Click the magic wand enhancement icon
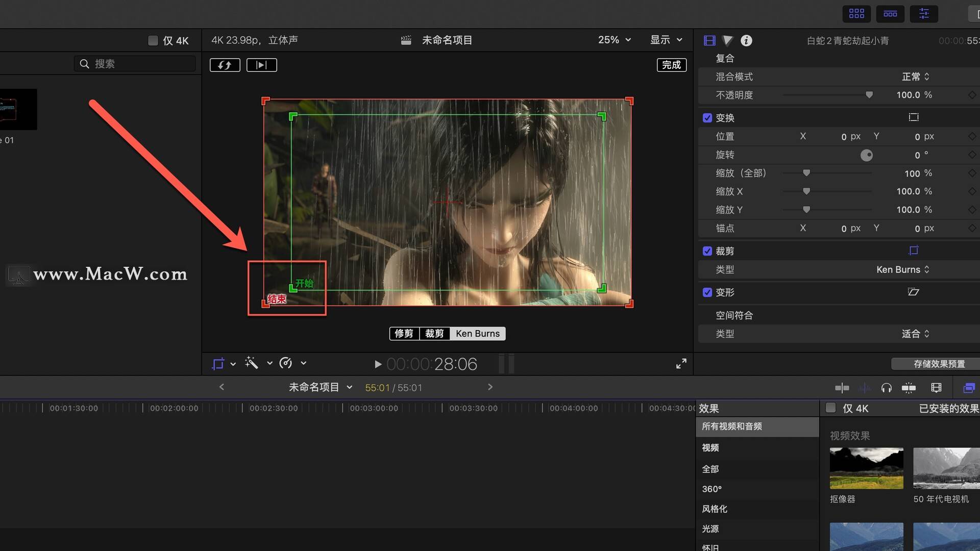 [x=252, y=363]
